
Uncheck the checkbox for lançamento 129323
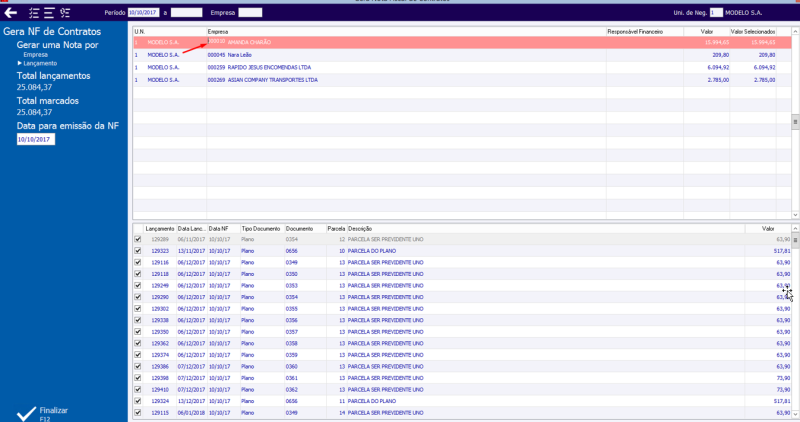pos(138,251)
